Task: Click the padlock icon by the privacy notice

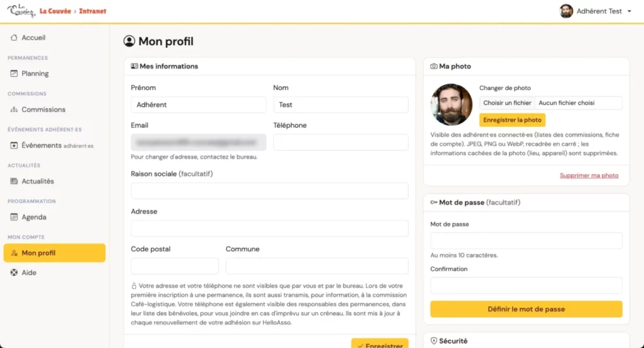Action: pyautogui.click(x=134, y=286)
